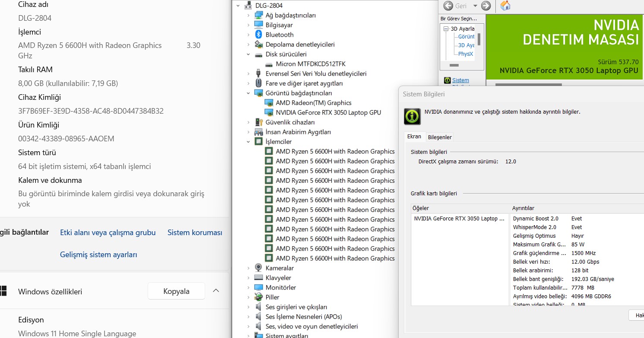
Task: Select NVIDIA GeForce RTX 3050 Laptop in Öğeler list
Action: tap(459, 219)
